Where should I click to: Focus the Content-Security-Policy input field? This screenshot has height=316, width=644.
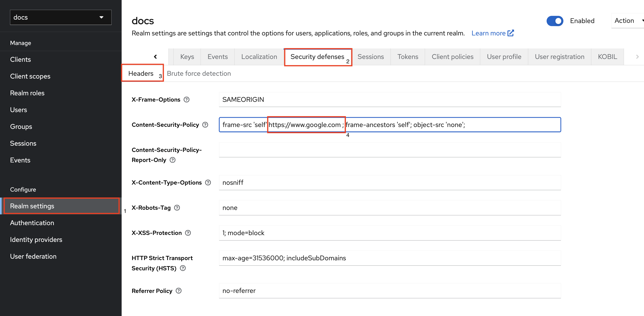click(390, 125)
